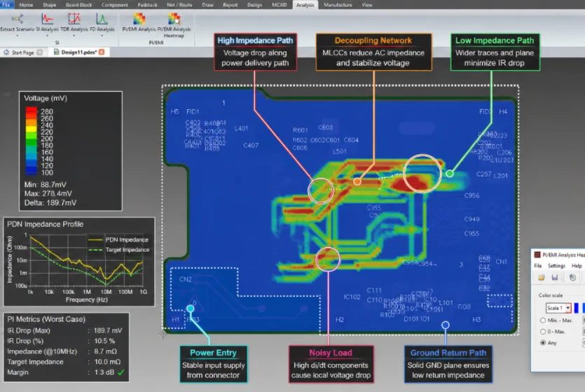585x392 pixels.
Task: Open the Manufacture ribbon tab
Action: 338,5
